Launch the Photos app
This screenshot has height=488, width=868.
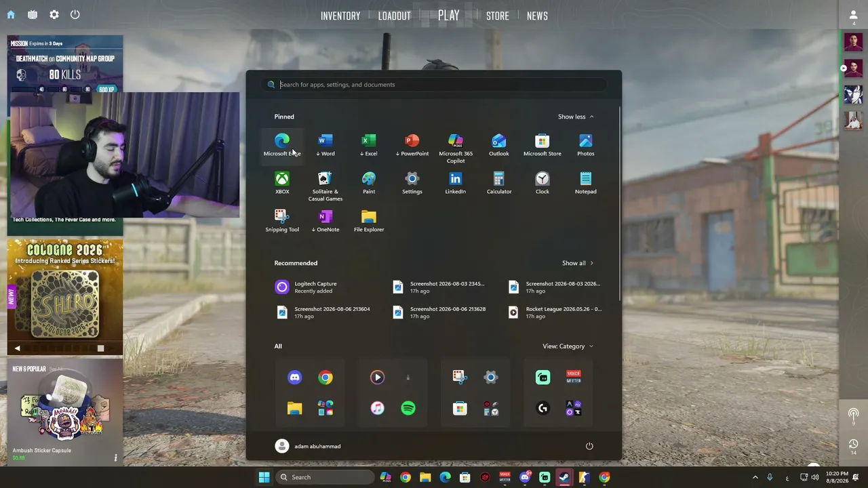point(586,145)
